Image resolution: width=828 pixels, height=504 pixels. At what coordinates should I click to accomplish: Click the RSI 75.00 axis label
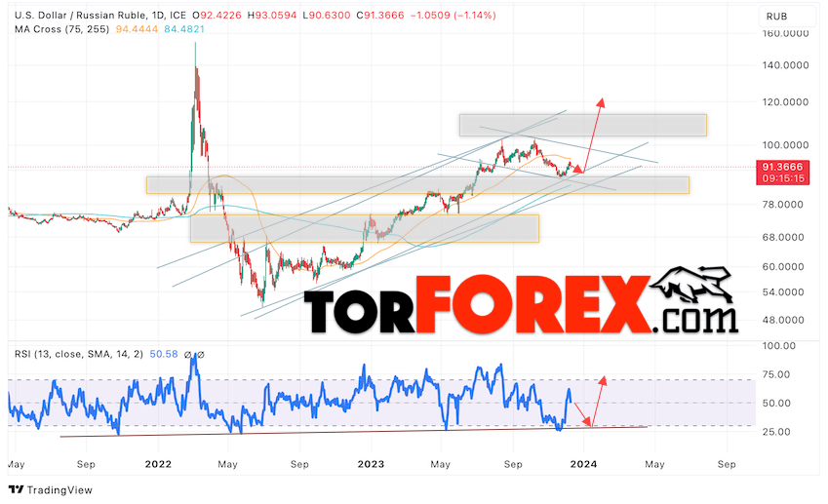coord(775,374)
